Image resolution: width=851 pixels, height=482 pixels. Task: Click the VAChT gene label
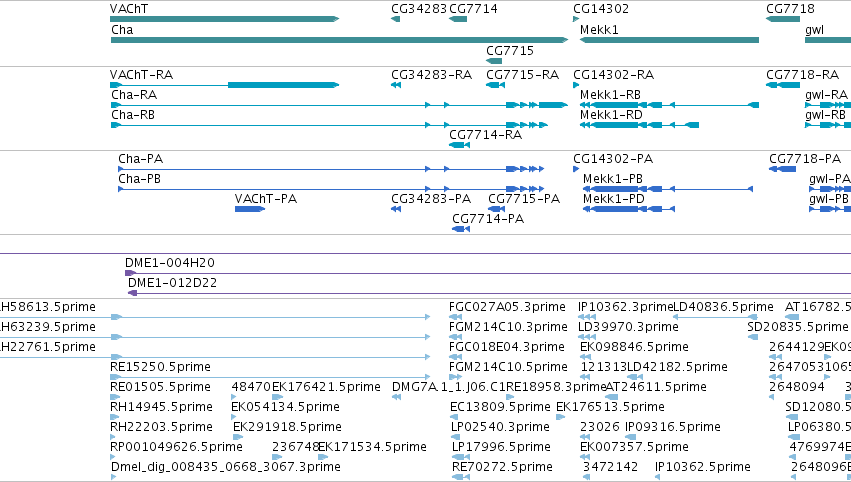(x=129, y=9)
